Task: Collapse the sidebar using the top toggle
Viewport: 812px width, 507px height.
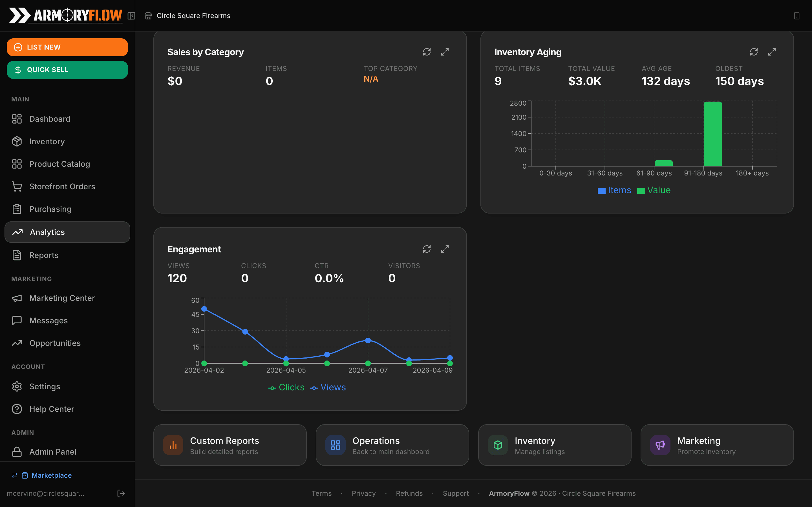Action: tap(131, 16)
